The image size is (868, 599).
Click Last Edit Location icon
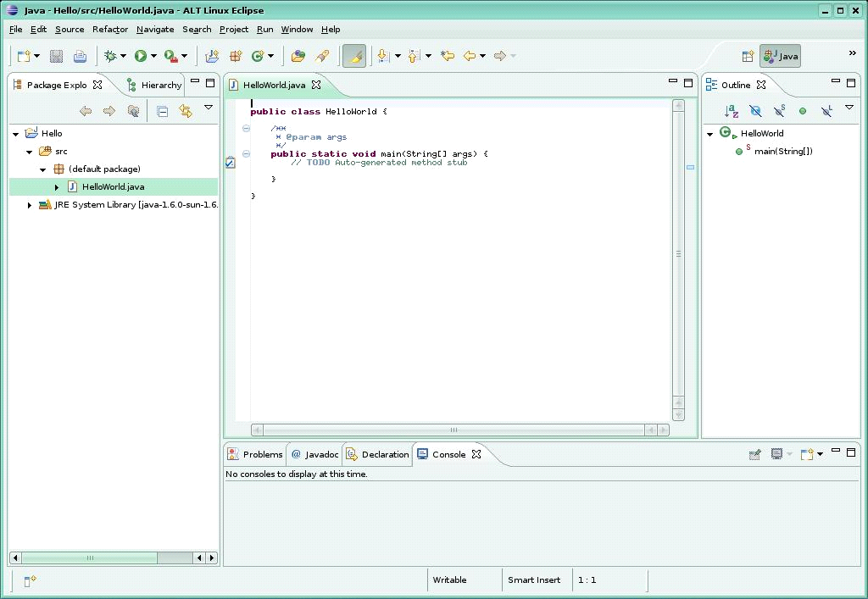[448, 56]
